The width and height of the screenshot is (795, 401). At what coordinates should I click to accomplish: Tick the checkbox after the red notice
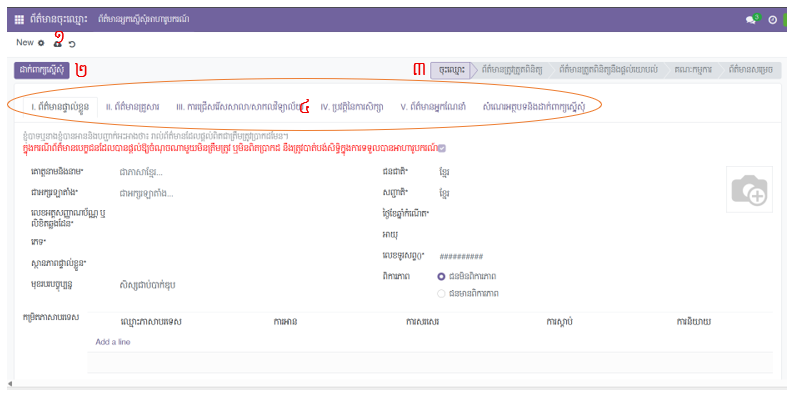coord(442,148)
